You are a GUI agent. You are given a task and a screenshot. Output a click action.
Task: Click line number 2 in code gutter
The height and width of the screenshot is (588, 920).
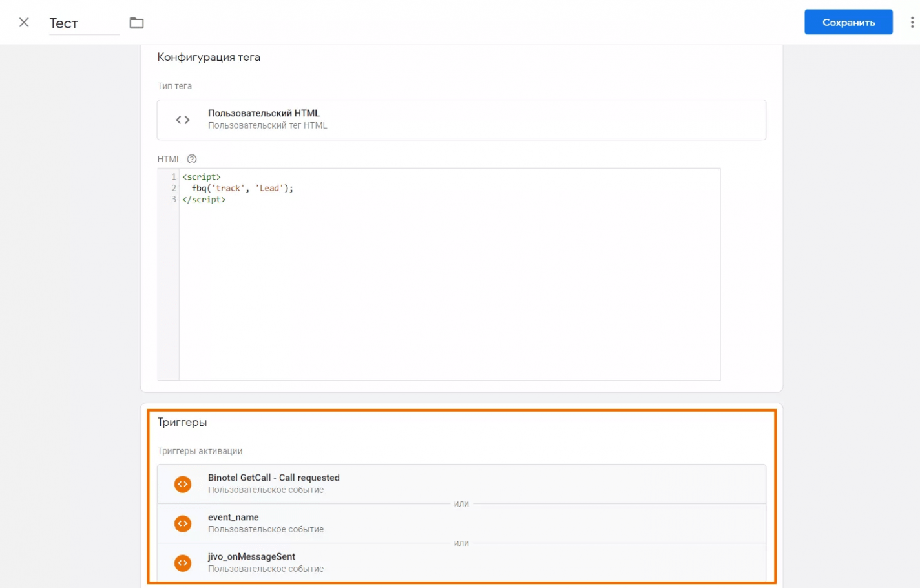[173, 188]
